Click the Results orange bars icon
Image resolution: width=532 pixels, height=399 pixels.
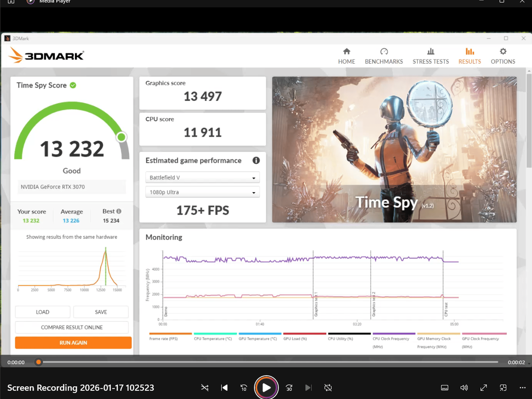tap(470, 51)
